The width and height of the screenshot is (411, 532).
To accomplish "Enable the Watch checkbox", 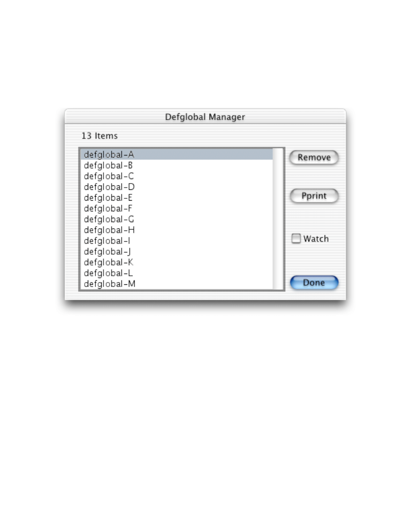I will coord(296,239).
